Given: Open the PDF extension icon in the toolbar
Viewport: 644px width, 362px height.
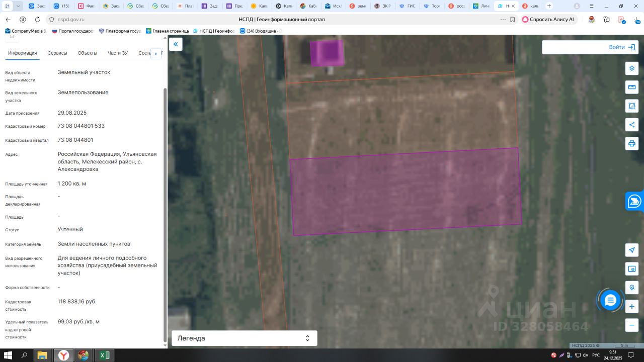Looking at the screenshot, I should [x=622, y=19].
